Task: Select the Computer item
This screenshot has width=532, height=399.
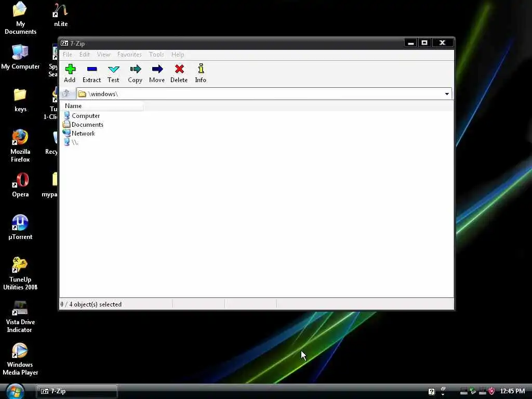Action: pyautogui.click(x=82, y=116)
